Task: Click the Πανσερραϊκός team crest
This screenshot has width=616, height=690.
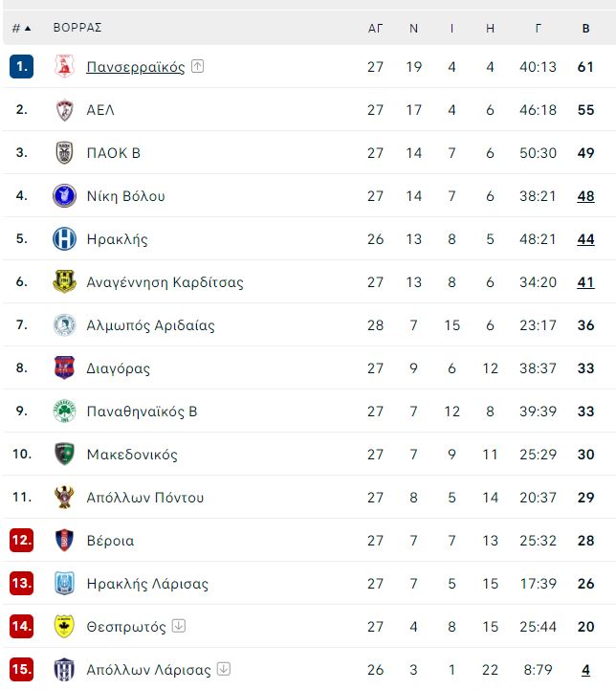Action: click(x=64, y=66)
